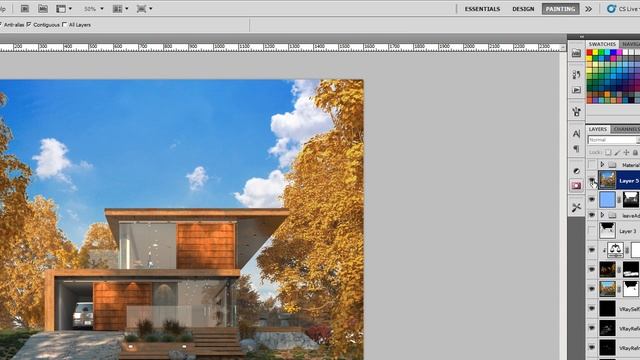The image size is (640, 360).
Task: Open Mini Bridge panel in the dock
Action: (576, 53)
